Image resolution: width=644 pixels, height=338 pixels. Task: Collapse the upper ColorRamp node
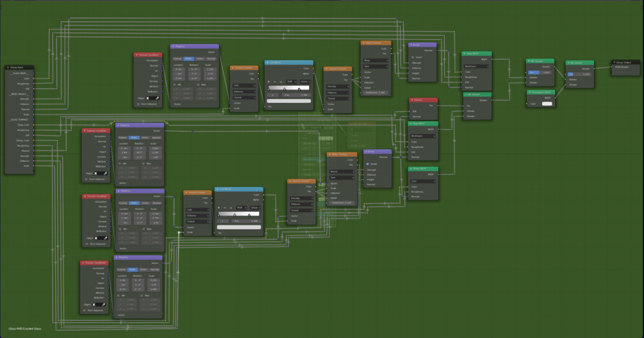(267, 63)
